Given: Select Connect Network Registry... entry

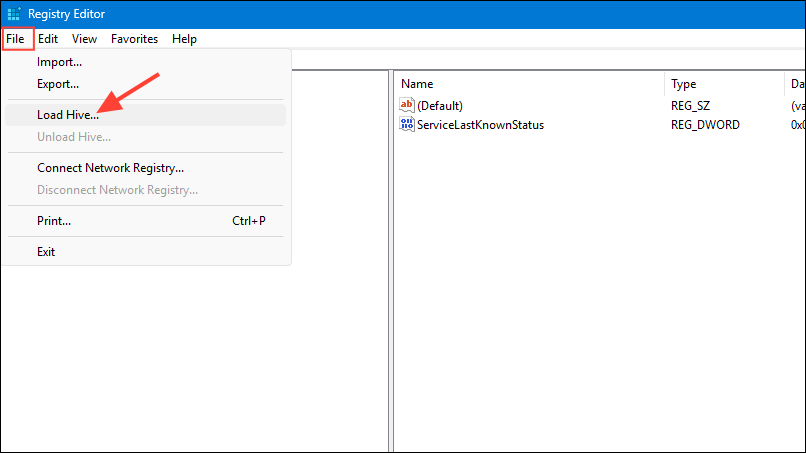Looking at the screenshot, I should tap(145, 168).
